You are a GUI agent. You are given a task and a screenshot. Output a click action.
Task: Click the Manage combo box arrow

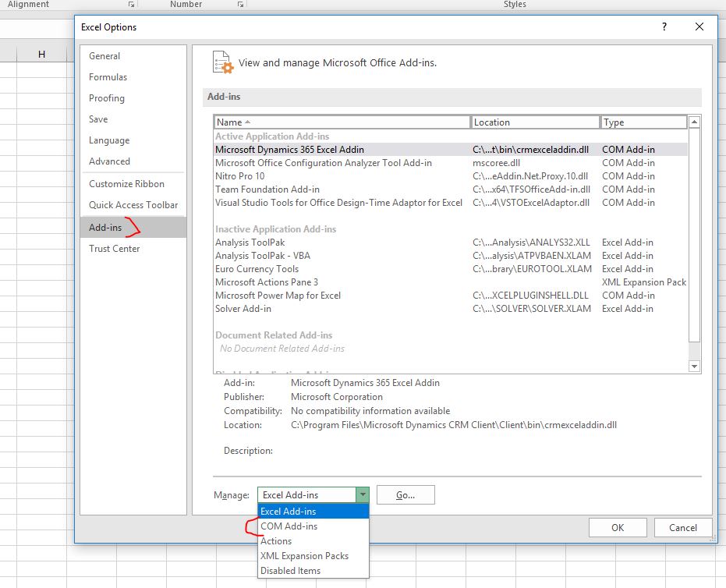(x=362, y=495)
